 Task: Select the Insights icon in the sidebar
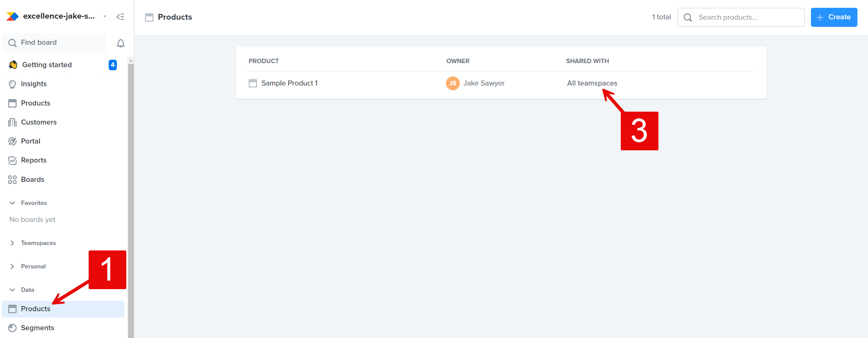point(12,84)
